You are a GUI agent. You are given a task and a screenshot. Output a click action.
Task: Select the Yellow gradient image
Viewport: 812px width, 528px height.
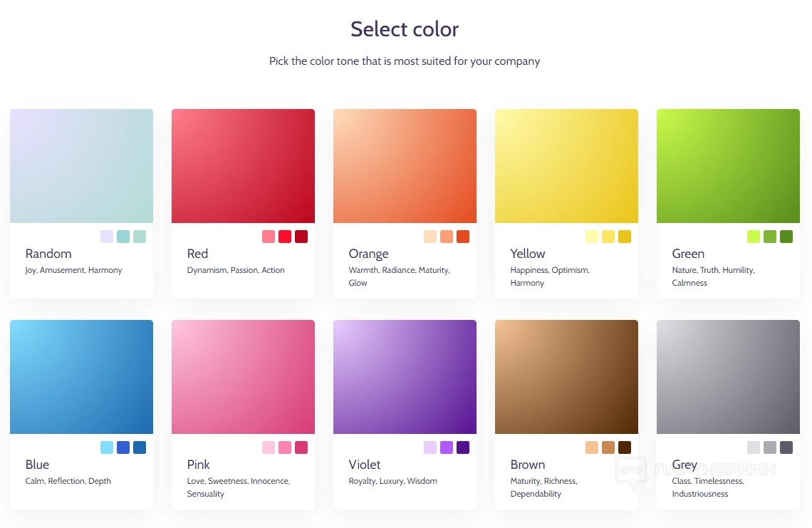pos(566,166)
